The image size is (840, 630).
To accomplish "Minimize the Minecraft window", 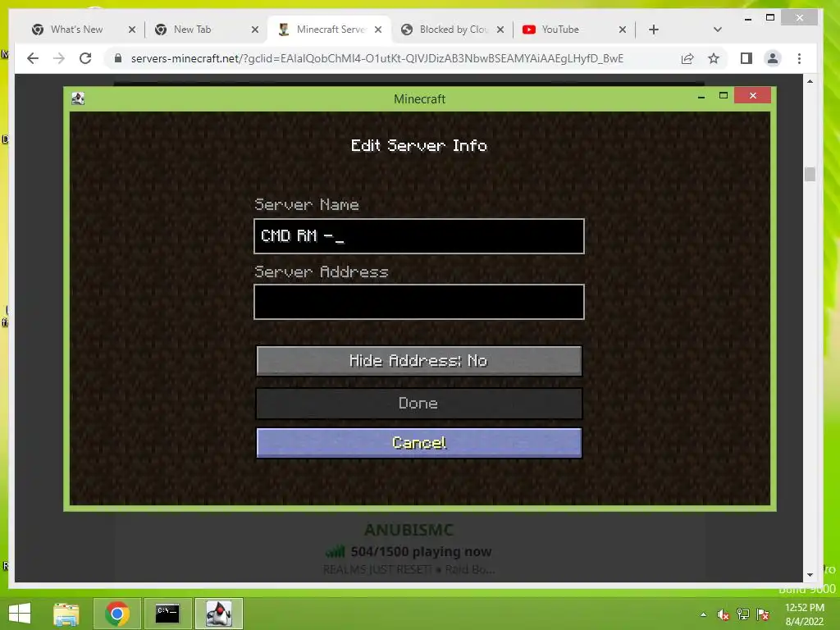I will [701, 97].
